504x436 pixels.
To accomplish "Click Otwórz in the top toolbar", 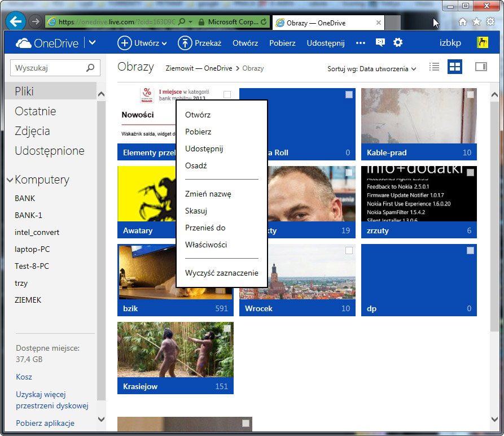I will [x=246, y=43].
